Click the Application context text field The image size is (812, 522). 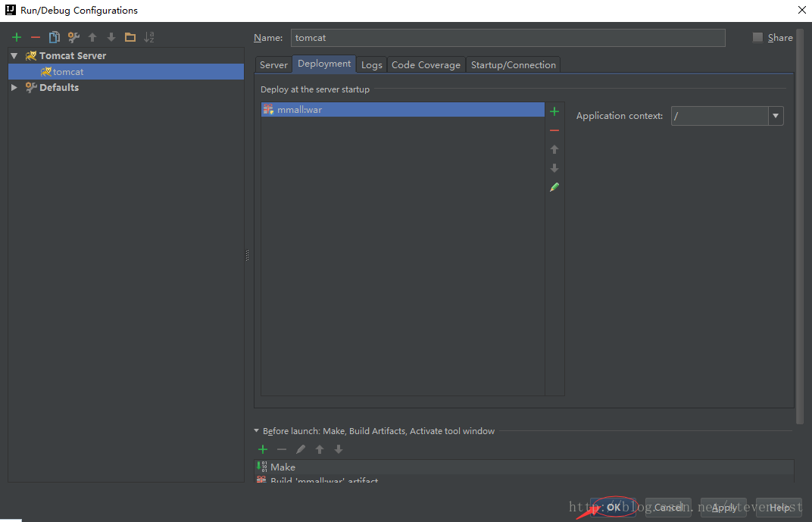click(x=720, y=116)
